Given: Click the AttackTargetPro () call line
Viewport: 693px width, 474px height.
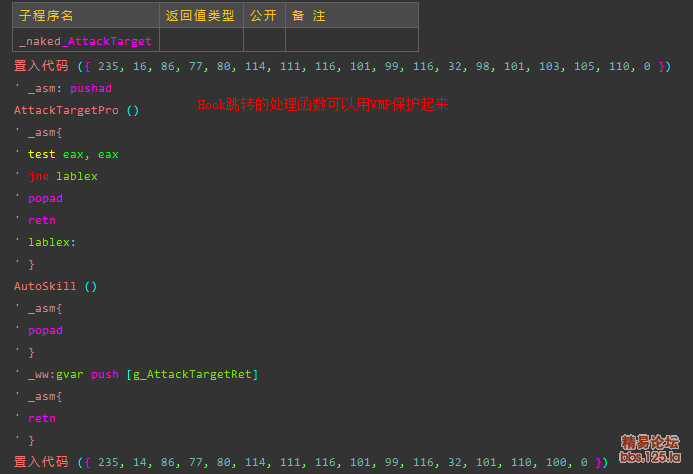Looking at the screenshot, I should click(x=76, y=110).
